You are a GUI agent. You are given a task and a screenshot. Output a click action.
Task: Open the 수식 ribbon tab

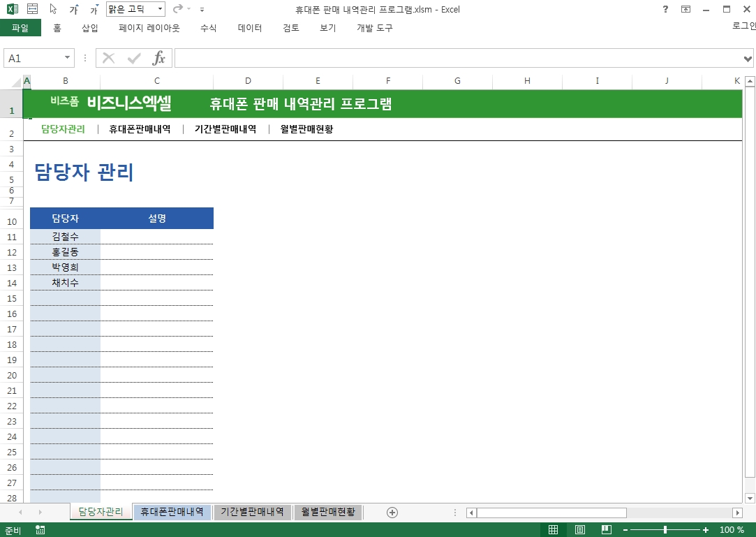tap(208, 28)
